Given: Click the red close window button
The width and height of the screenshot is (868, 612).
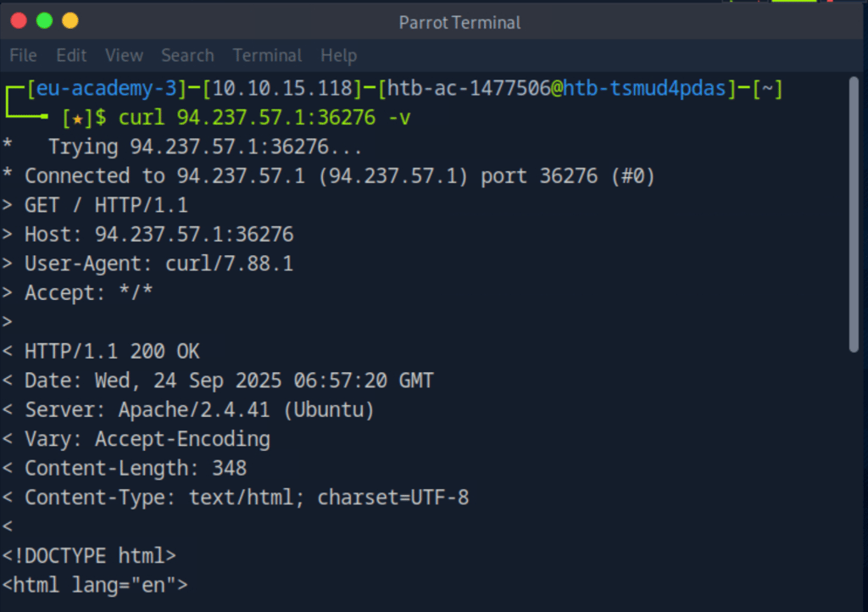Looking at the screenshot, I should 19,20.
